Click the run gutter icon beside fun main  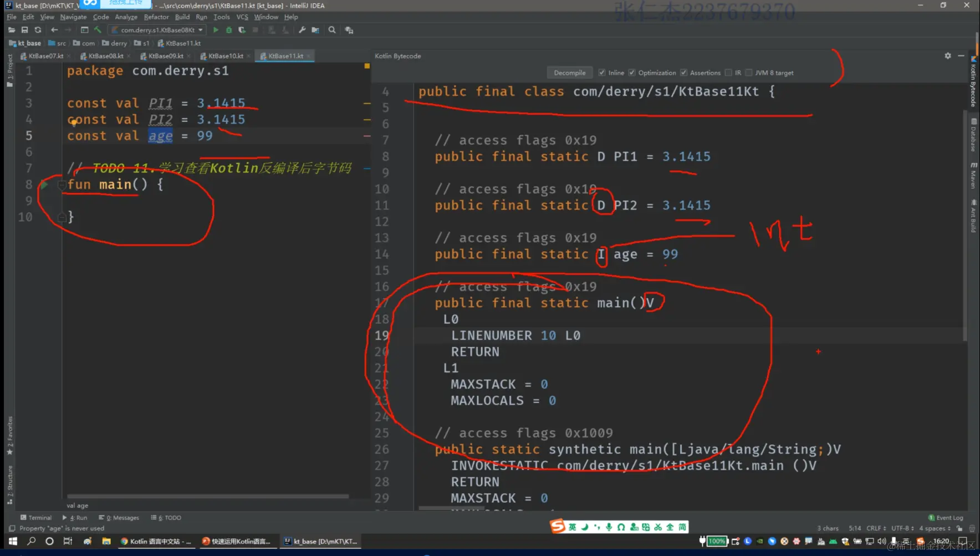43,185
